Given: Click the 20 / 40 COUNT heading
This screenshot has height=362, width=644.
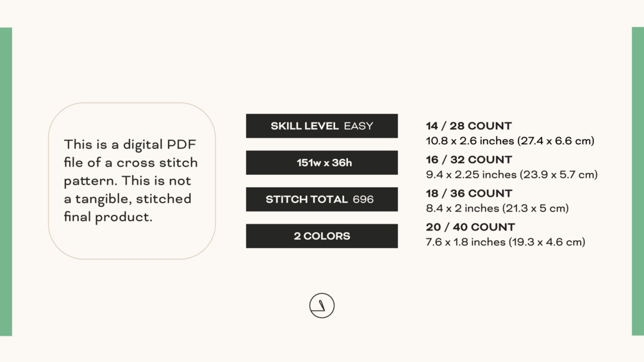Looking at the screenshot, I should (x=470, y=227).
